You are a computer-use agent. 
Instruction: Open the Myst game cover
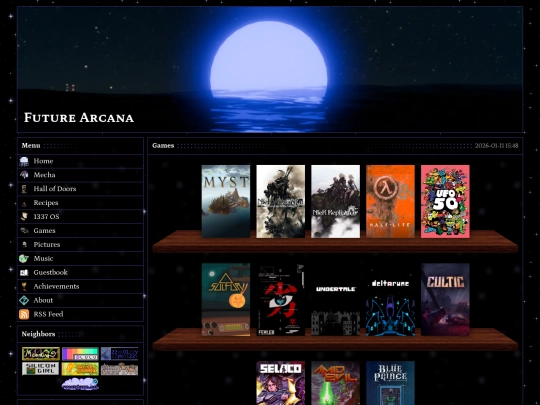click(x=226, y=201)
